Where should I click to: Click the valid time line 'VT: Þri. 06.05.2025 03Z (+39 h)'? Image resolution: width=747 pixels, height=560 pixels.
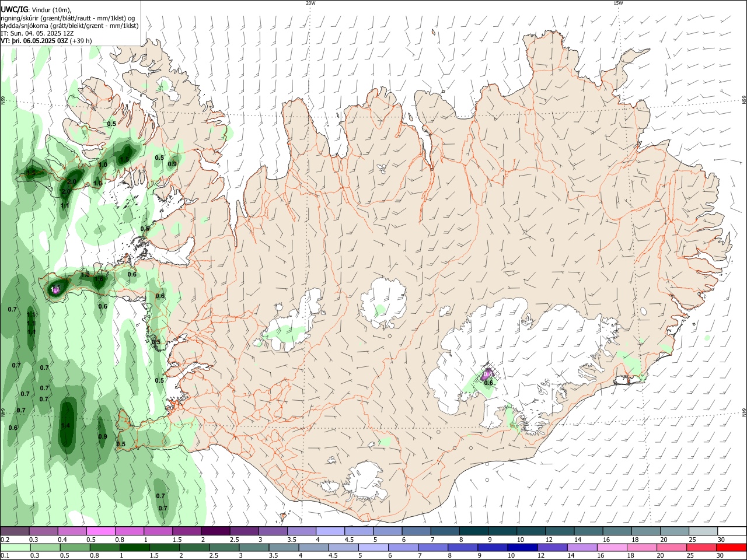coord(46,41)
